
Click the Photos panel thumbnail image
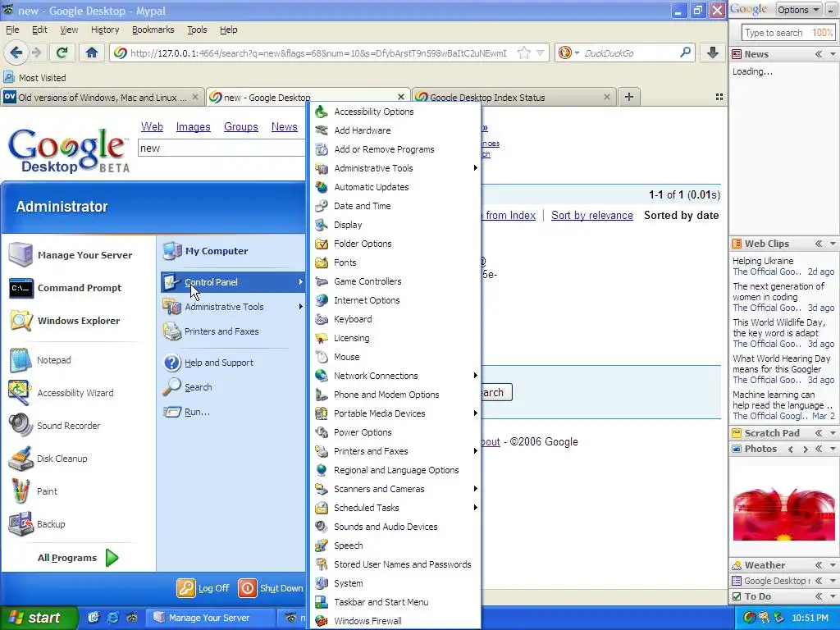(783, 514)
